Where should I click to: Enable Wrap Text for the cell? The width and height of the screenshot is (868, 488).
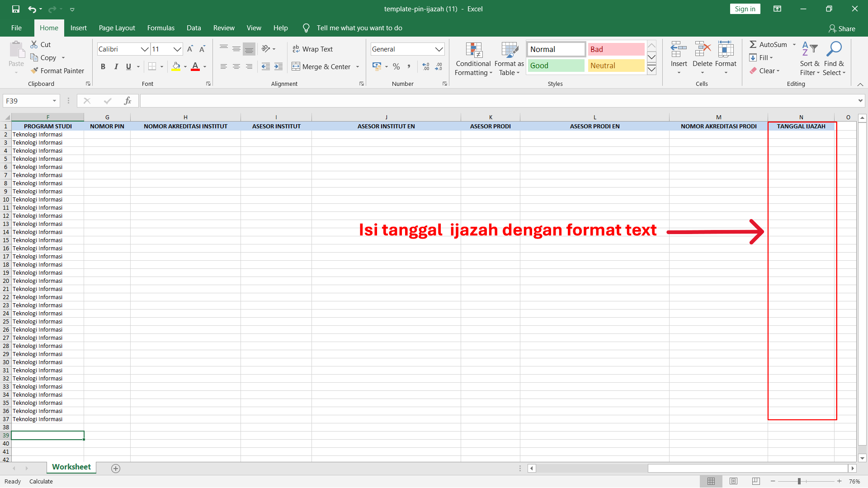[x=312, y=49]
